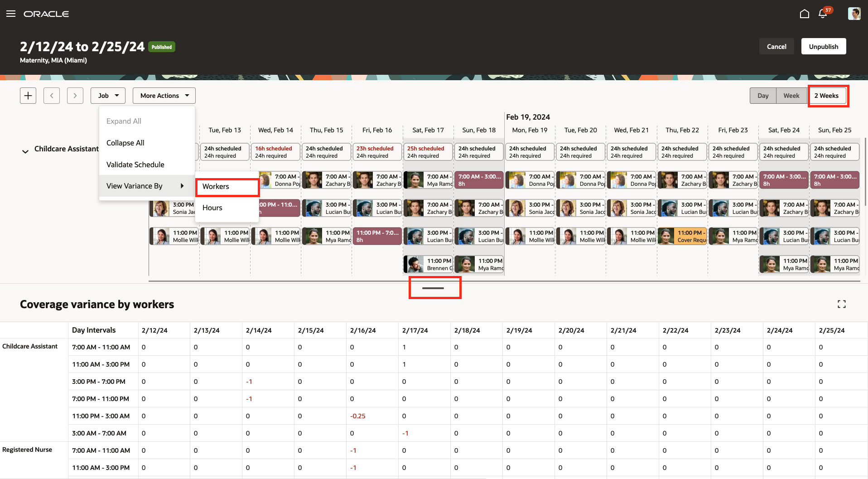Click the Unpublish button
This screenshot has height=479, width=868.
tap(824, 46)
